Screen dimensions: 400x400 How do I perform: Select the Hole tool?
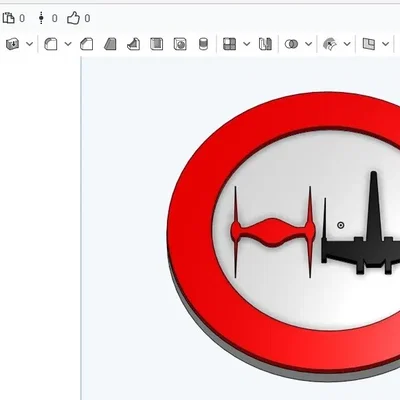tap(180, 44)
